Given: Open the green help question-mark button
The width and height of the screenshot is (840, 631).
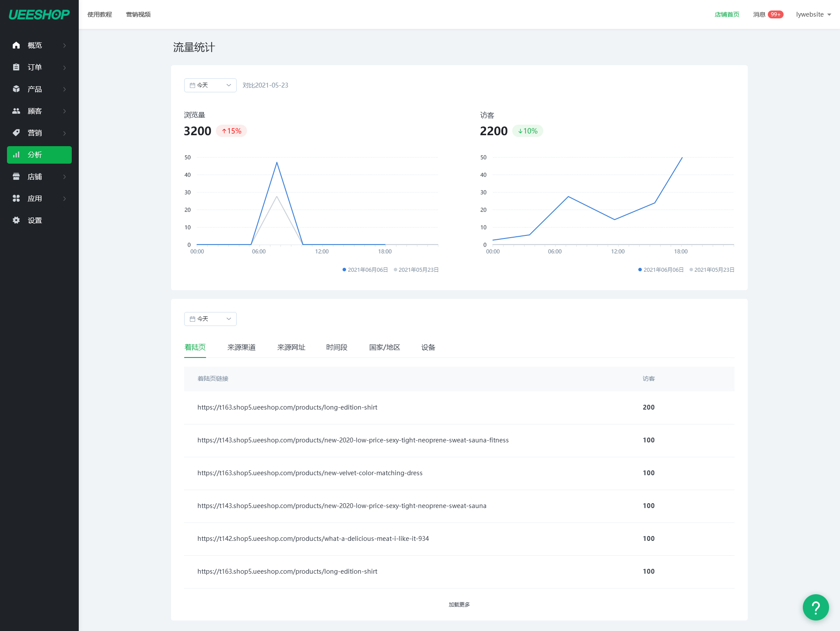Looking at the screenshot, I should [815, 607].
